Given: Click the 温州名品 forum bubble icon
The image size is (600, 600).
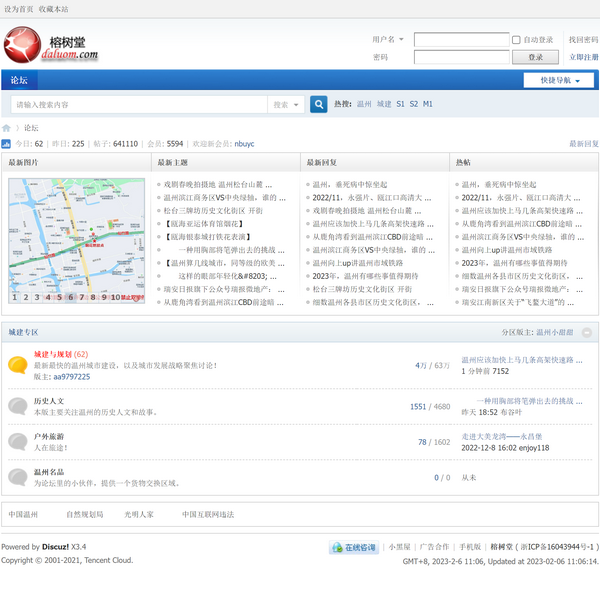Looking at the screenshot, I should click(x=17, y=477).
